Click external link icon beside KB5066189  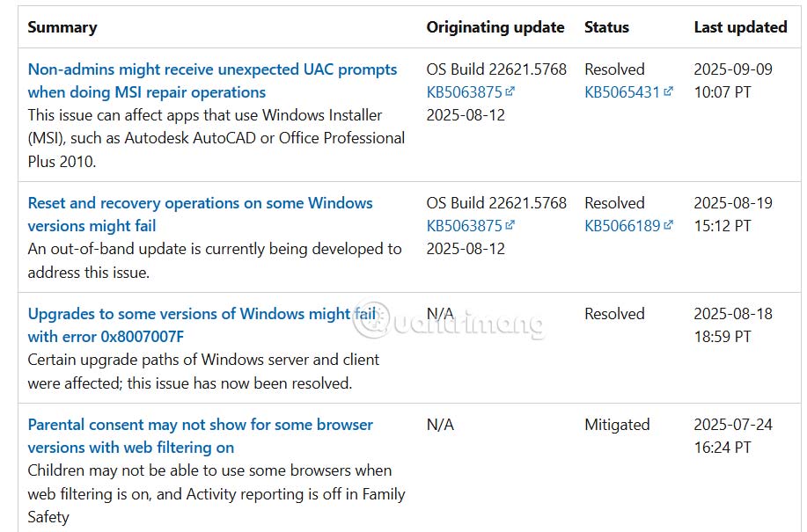pos(667,225)
